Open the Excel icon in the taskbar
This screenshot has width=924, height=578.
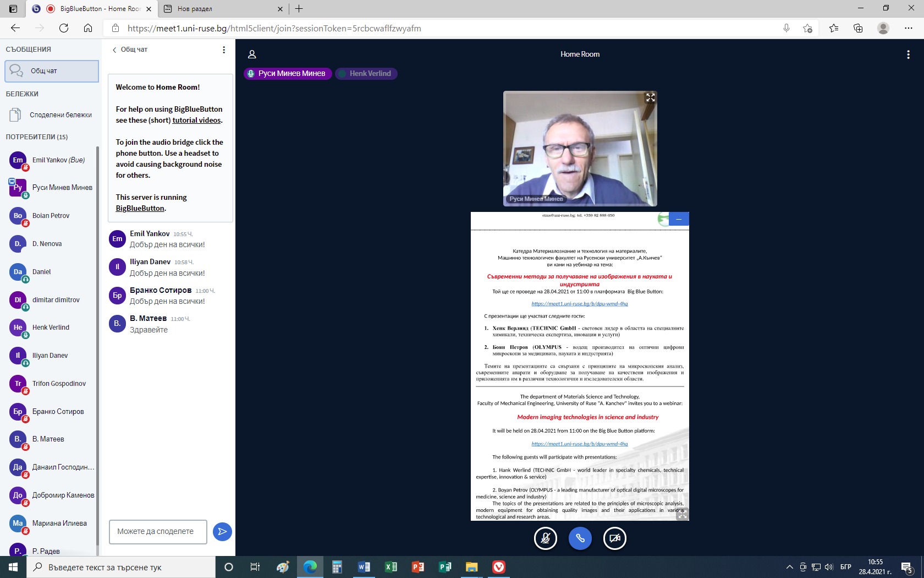coord(391,567)
